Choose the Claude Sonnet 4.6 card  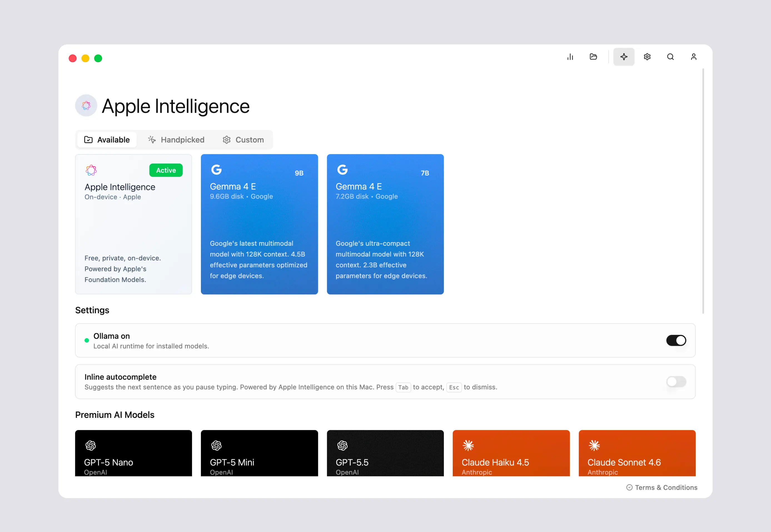point(637,453)
